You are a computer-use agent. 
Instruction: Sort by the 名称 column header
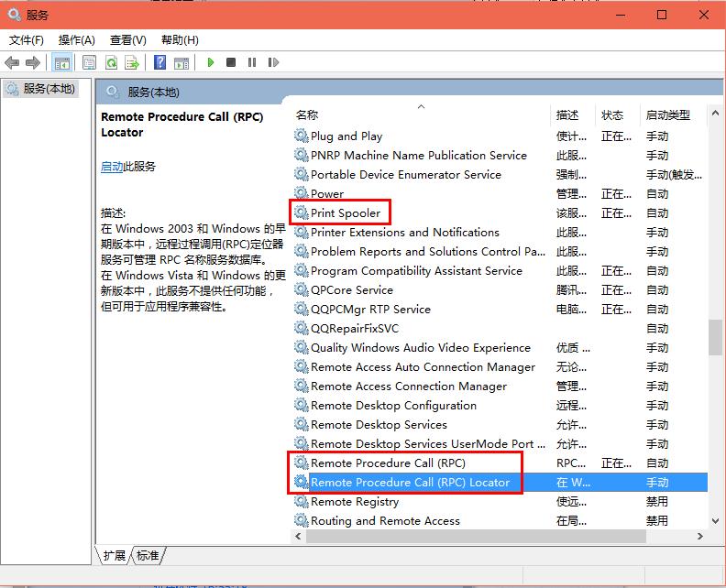[421, 114]
